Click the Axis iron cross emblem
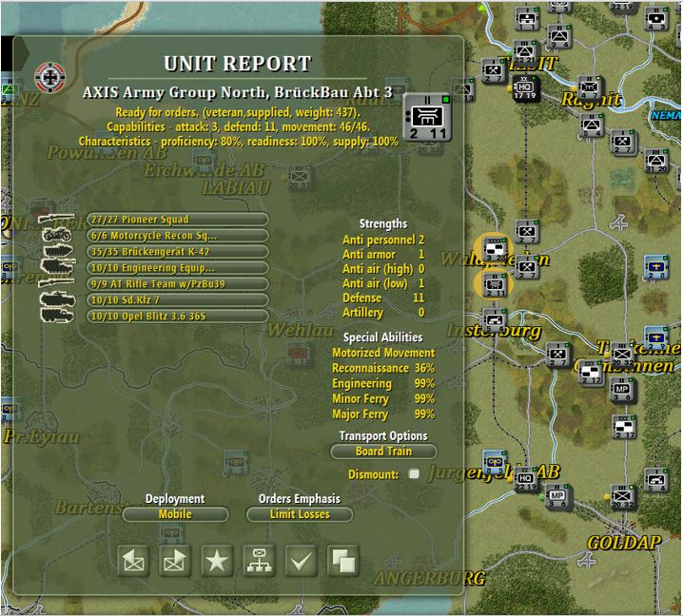683x616 pixels. [x=50, y=78]
